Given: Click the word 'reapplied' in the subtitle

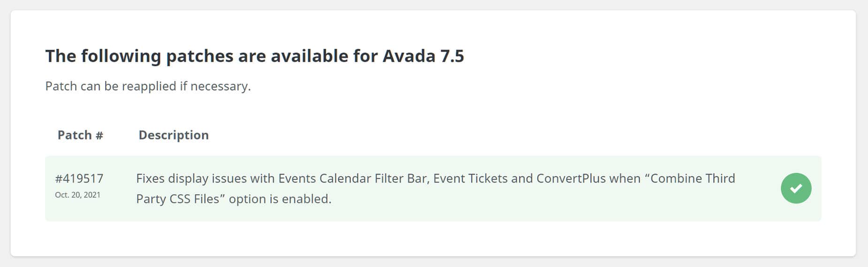Looking at the screenshot, I should (149, 86).
